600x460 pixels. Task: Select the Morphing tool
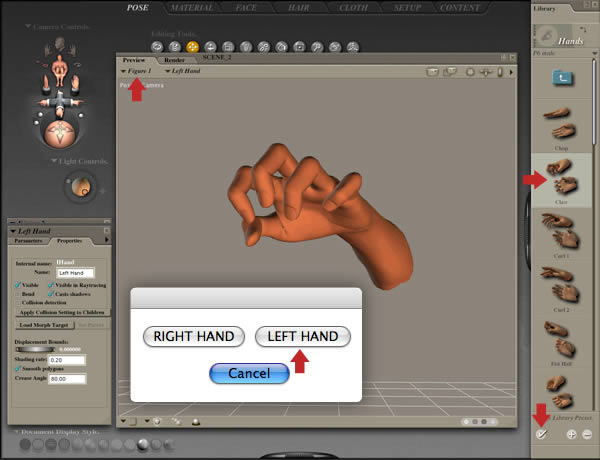click(335, 47)
